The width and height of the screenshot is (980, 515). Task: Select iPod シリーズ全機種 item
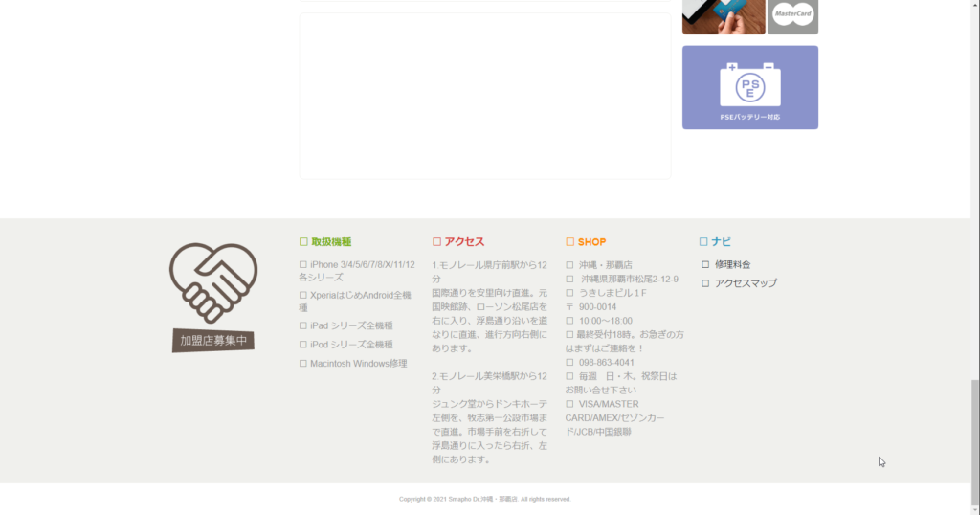(x=346, y=345)
